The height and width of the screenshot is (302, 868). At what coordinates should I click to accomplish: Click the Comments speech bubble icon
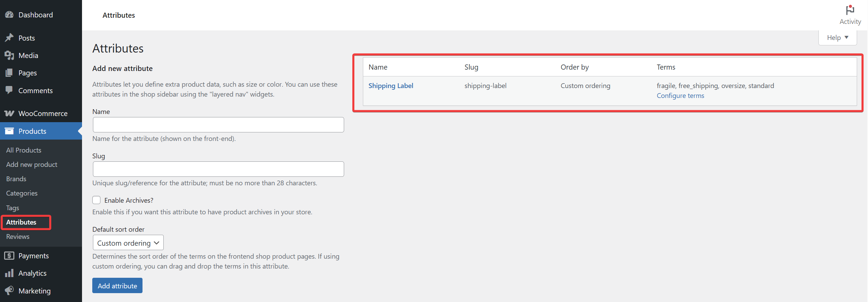coord(9,90)
